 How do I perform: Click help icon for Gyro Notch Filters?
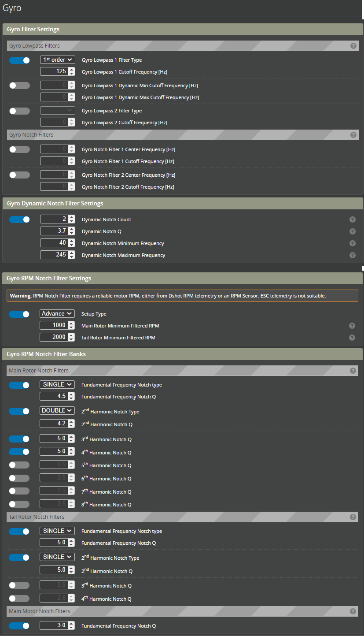pos(353,135)
